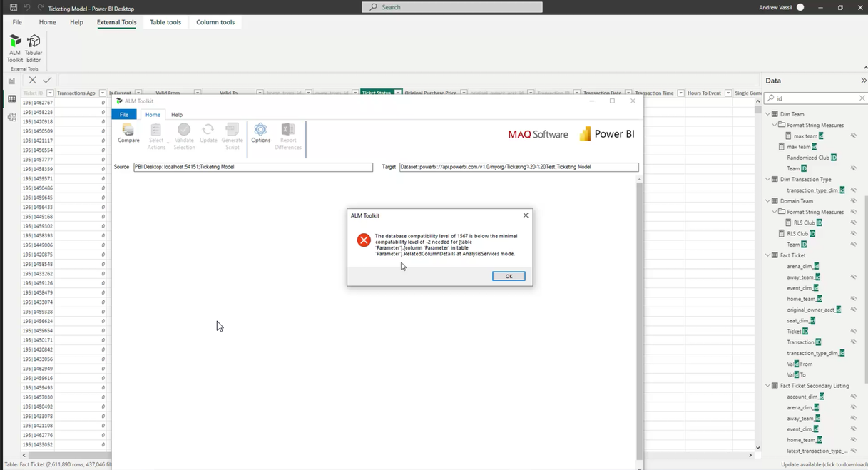Click the user account avatar circle
The height and width of the screenshot is (470, 868).
pyautogui.click(x=800, y=7)
